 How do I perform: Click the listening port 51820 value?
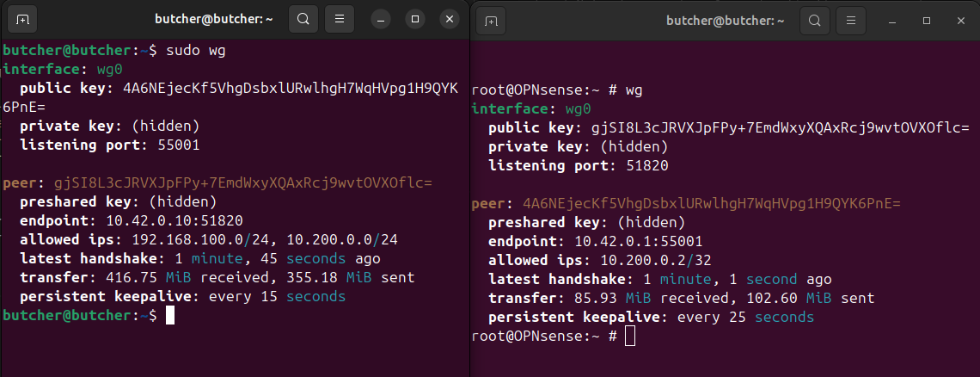647,166
